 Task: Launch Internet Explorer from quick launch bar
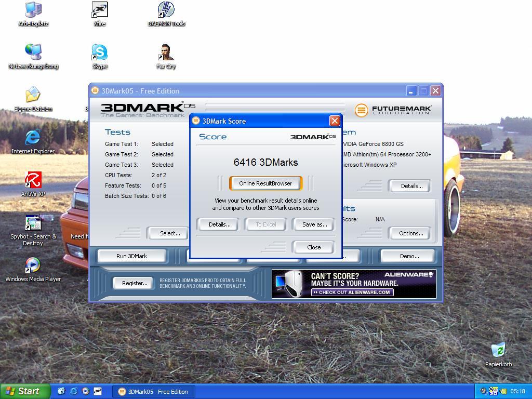coord(73,392)
